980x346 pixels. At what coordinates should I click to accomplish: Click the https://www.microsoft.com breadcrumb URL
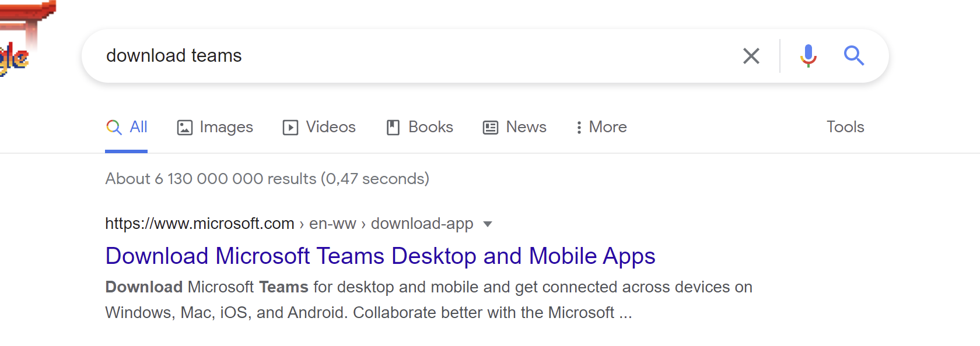click(199, 224)
